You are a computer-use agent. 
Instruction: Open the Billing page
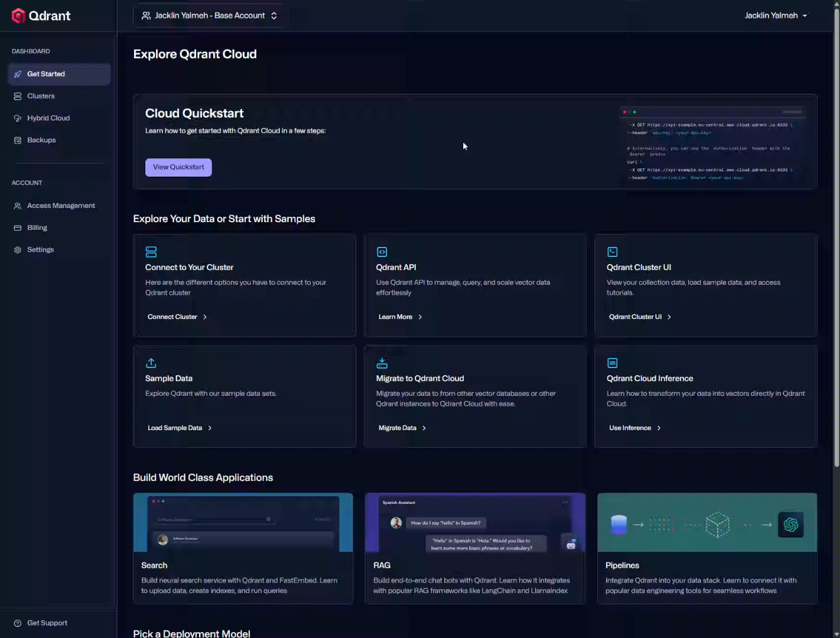click(x=59, y=228)
